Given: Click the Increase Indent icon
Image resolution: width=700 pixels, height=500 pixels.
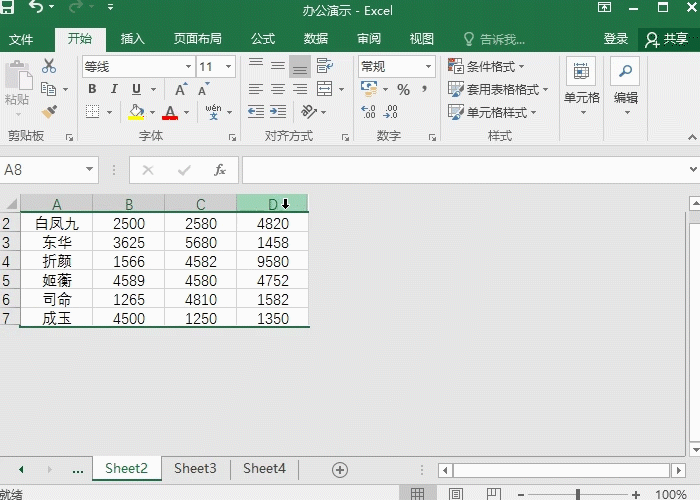Looking at the screenshot, I should (278, 112).
